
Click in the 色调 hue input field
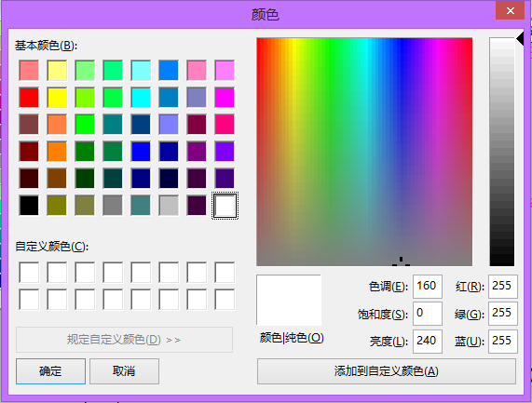pos(428,287)
